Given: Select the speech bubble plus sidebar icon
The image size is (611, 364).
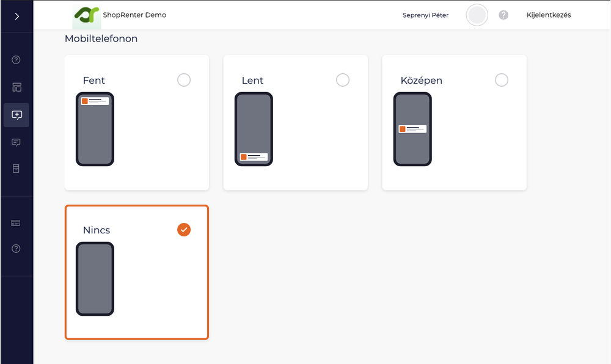Looking at the screenshot, I should click(x=16, y=115).
